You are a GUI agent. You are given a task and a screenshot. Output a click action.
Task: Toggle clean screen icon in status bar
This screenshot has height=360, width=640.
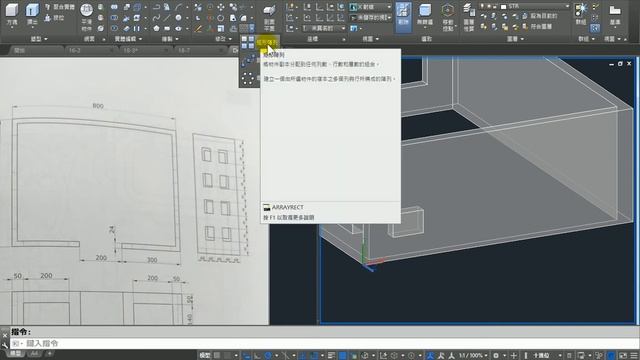pos(623,356)
